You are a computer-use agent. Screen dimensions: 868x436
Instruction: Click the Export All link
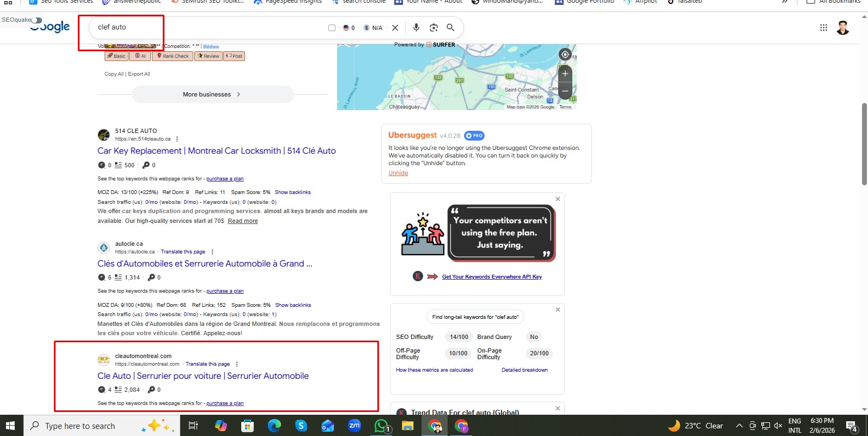point(139,74)
